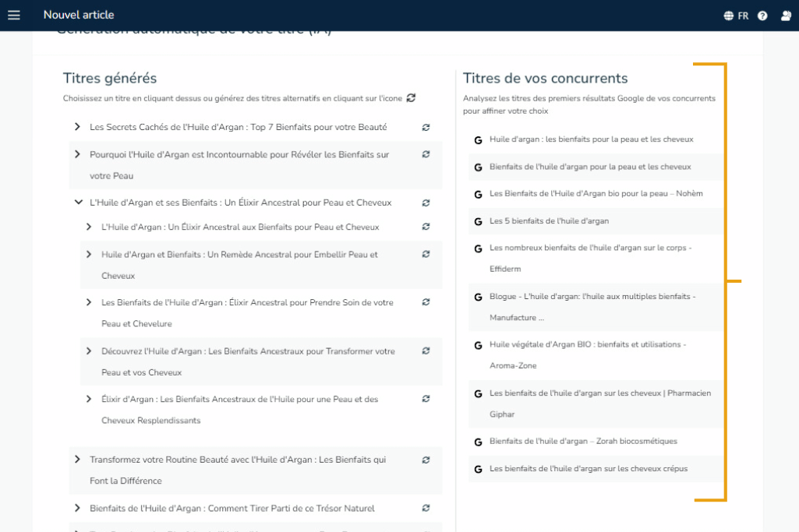Click Google icon beside 'Les 5 bienfaits'
Screen dimensions: 799x532
[478, 221]
